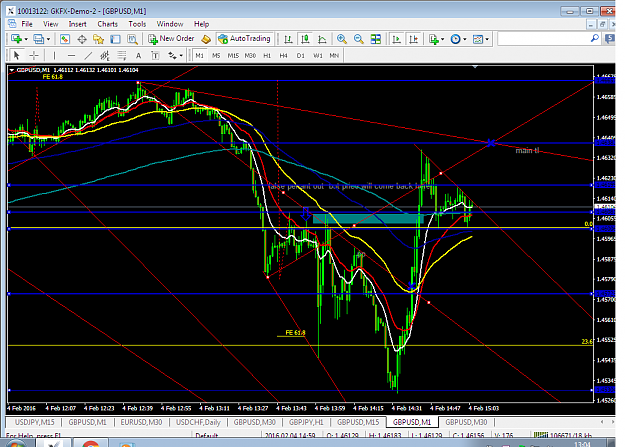The height and width of the screenshot is (447, 625).
Task: Select the W1 timeframe button
Action: click(318, 55)
